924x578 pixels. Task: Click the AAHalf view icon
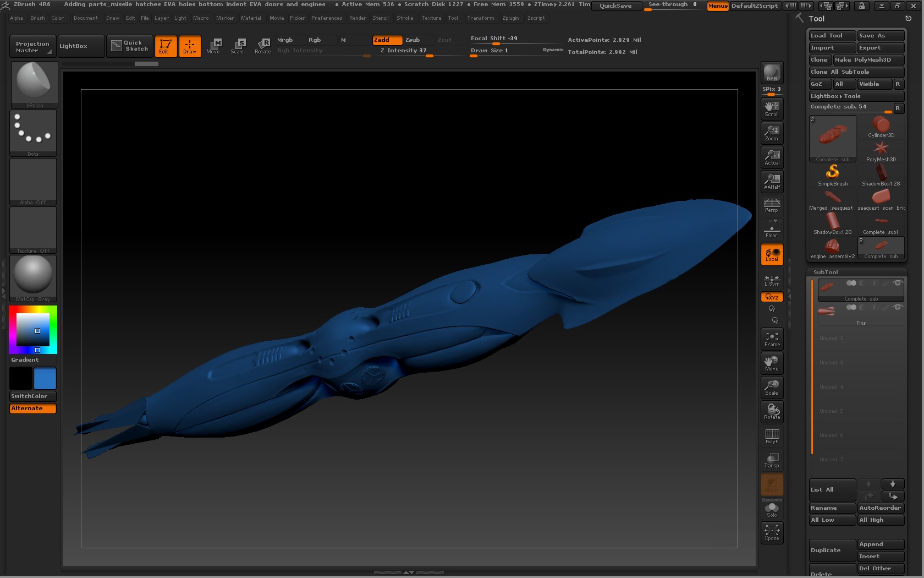[772, 181]
